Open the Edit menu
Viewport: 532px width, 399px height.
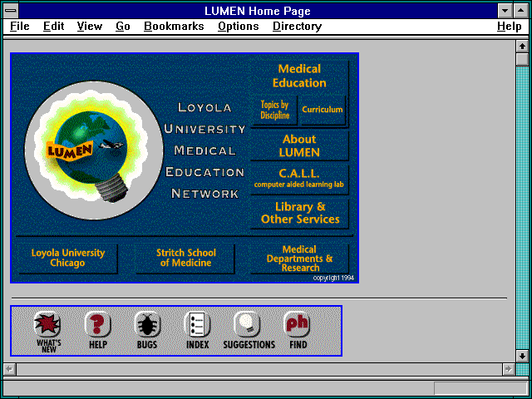pos(53,26)
